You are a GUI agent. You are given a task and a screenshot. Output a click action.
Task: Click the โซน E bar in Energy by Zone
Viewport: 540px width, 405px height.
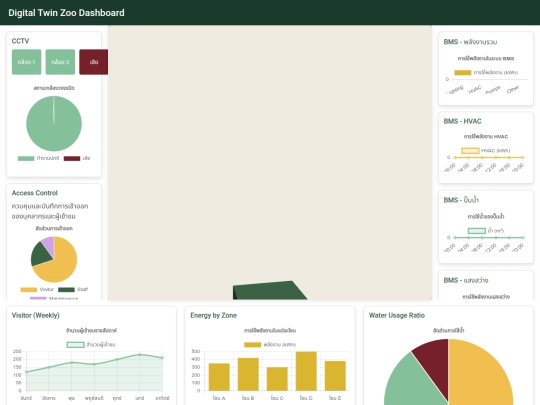pos(335,376)
